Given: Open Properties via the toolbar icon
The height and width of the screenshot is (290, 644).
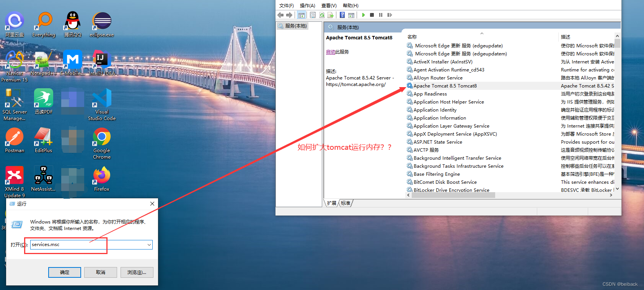Looking at the screenshot, I should 313,15.
